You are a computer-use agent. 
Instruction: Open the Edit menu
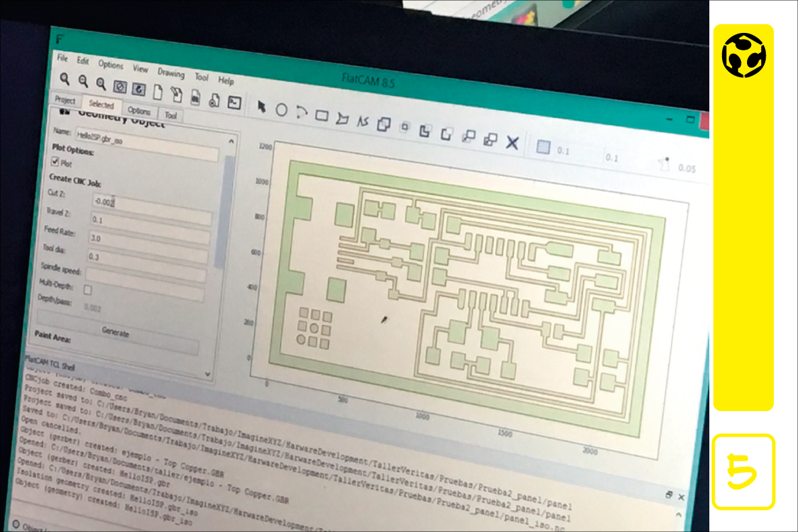pos(83,61)
